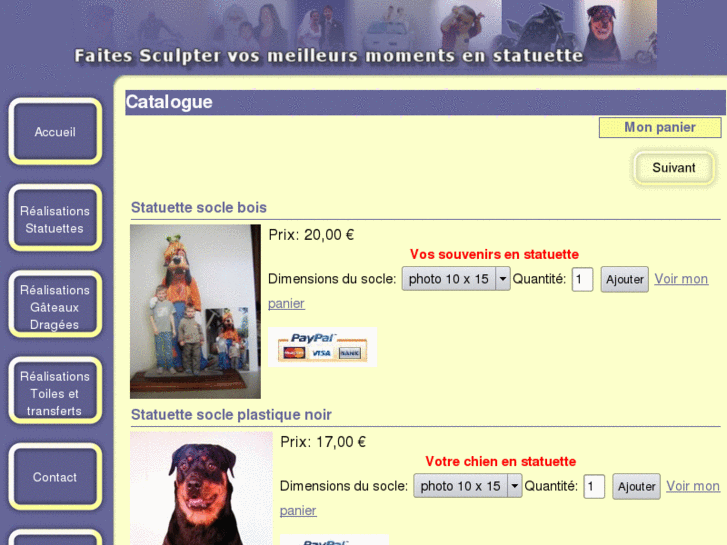Click the 'Prix: 17,00 €' text
727x545 pixels.
click(x=323, y=442)
